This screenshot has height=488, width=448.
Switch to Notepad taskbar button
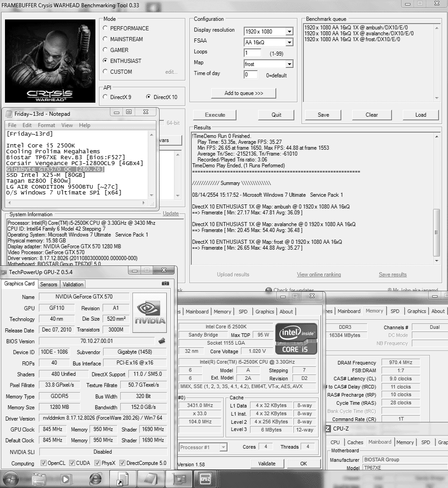[x=151, y=479]
